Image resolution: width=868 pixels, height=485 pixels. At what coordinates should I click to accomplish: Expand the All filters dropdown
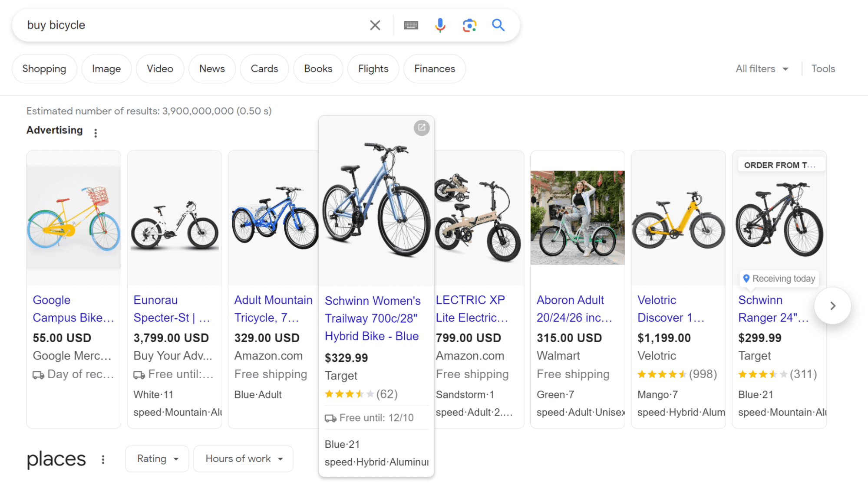tap(761, 68)
